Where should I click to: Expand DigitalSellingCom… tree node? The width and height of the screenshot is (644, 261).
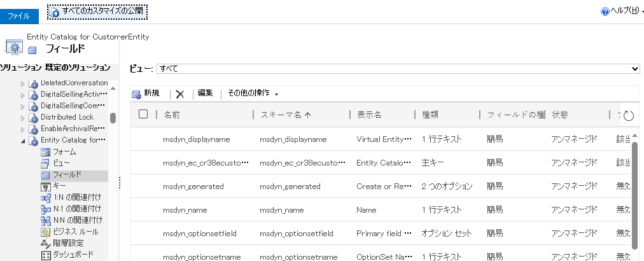pos(22,106)
